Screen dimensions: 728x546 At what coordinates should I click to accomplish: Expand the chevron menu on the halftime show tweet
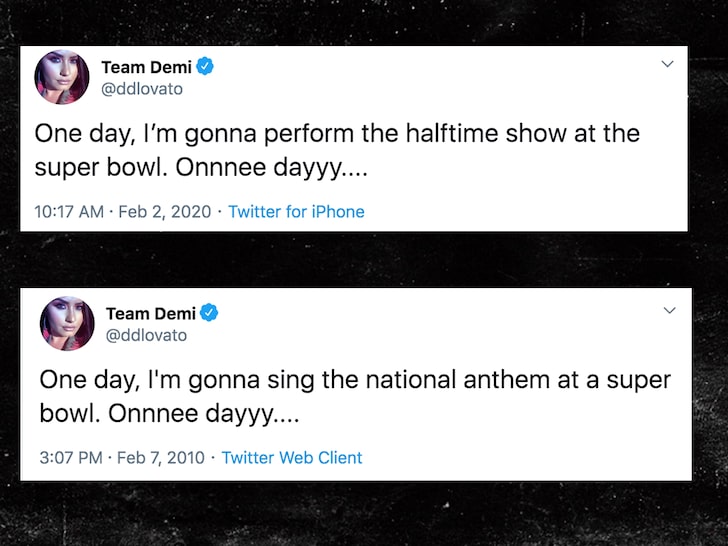(668, 65)
